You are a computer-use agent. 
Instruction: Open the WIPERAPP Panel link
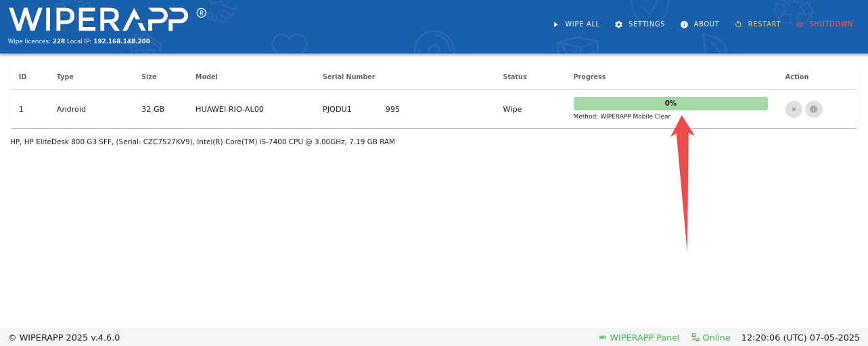pos(644,337)
